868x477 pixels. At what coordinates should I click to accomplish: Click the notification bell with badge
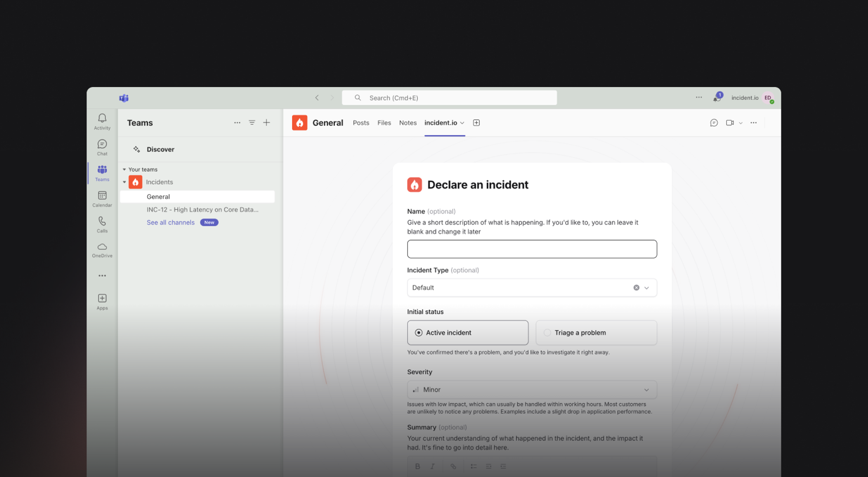click(x=717, y=98)
